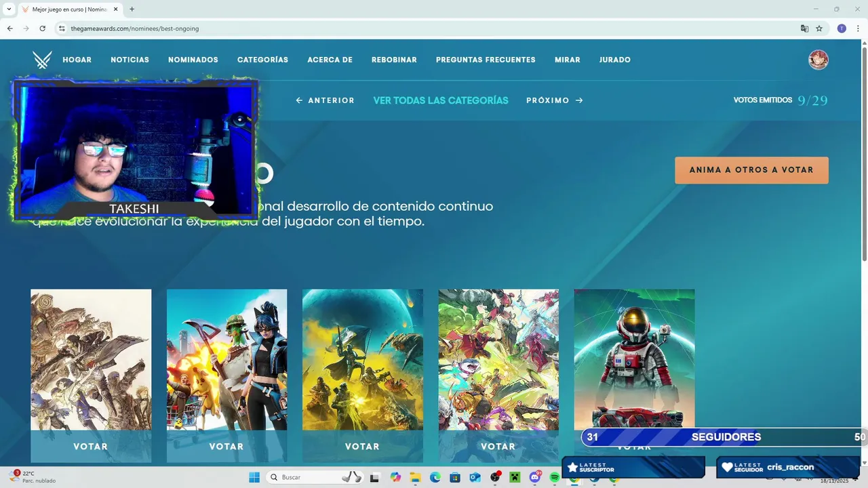Open Minecraft from taskbar
Viewport: 868px width, 488px height.
515,477
